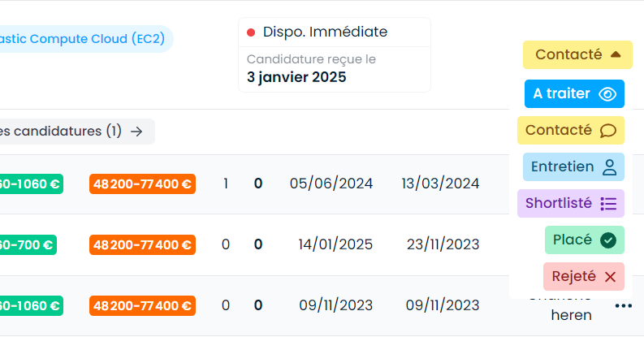The height and width of the screenshot is (337, 644).
Task: Click the eye icon in A traiter
Action: coord(607,94)
